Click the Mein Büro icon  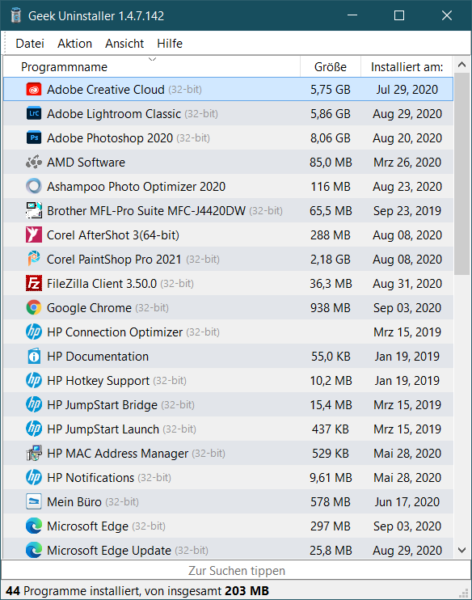tap(34, 502)
